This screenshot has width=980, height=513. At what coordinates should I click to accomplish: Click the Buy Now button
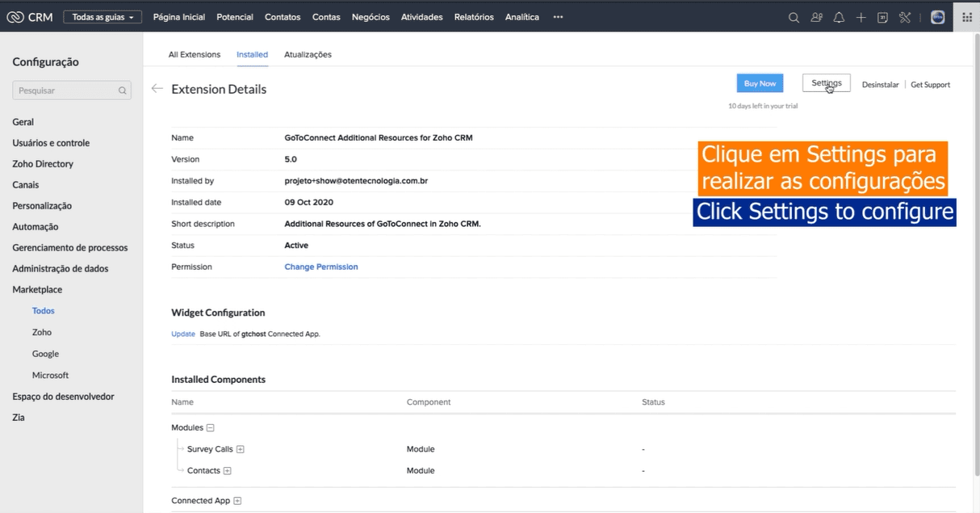tap(760, 83)
